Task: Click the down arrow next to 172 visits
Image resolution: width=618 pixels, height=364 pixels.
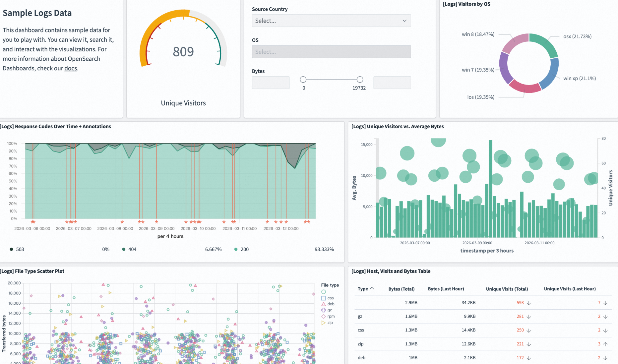Action: (529, 358)
